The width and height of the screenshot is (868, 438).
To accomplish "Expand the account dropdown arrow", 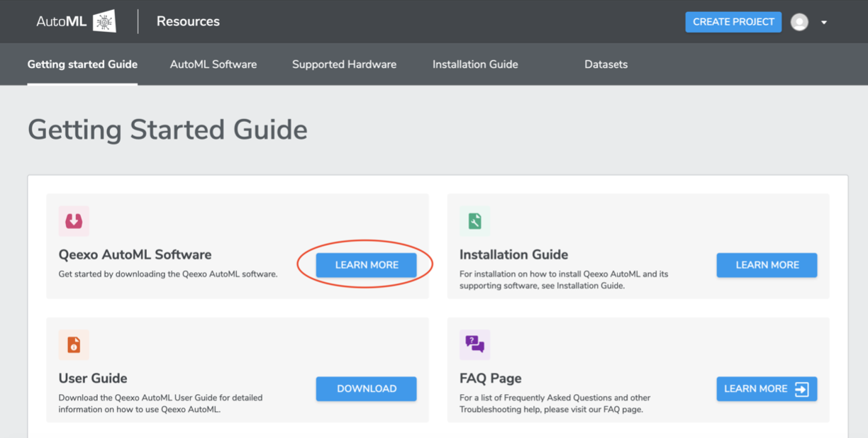I will click(x=824, y=23).
